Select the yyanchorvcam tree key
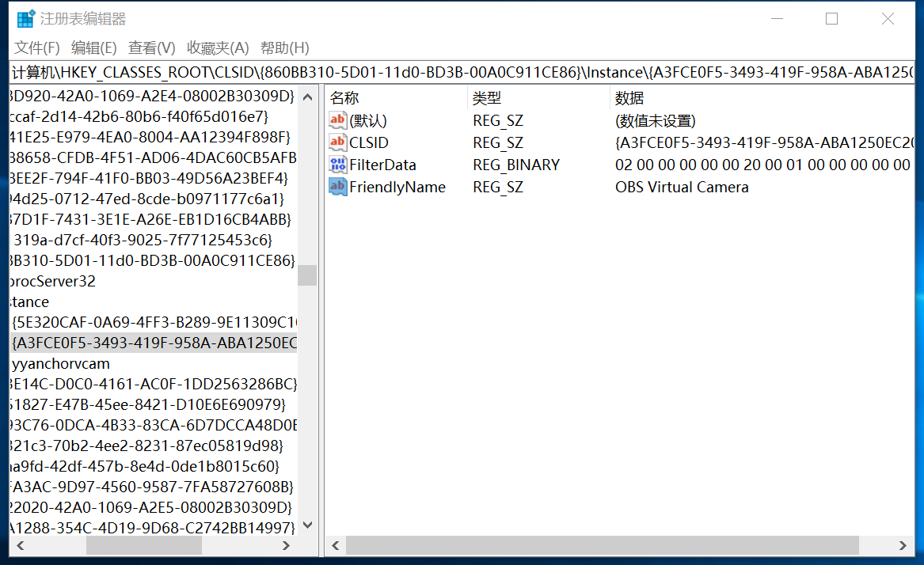Screen dimensions: 924x565 (61, 364)
